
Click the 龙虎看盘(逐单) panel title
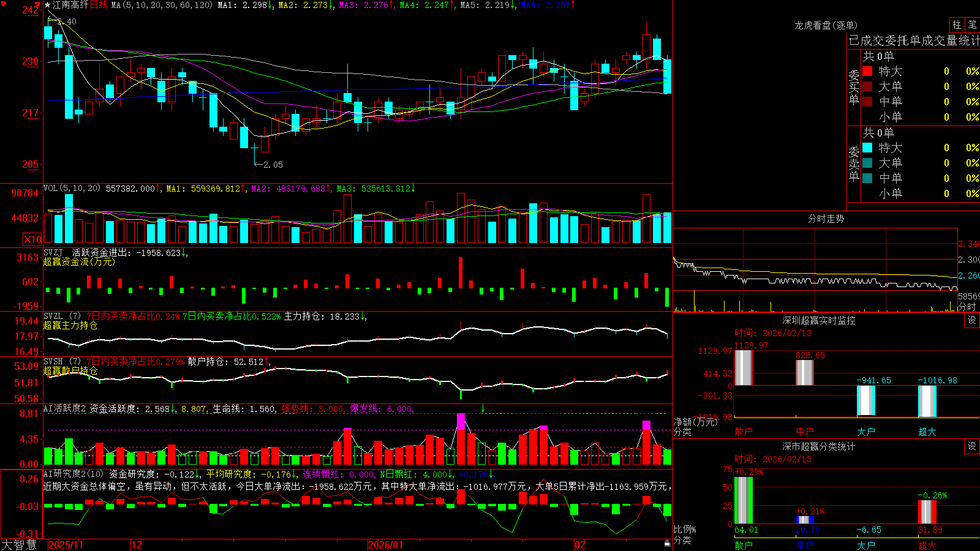pos(826,25)
